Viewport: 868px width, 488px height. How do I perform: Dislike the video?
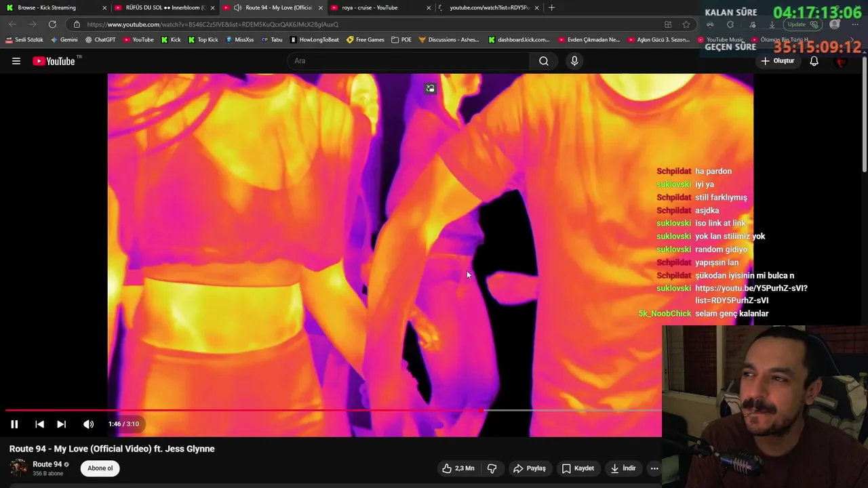tap(492, 468)
